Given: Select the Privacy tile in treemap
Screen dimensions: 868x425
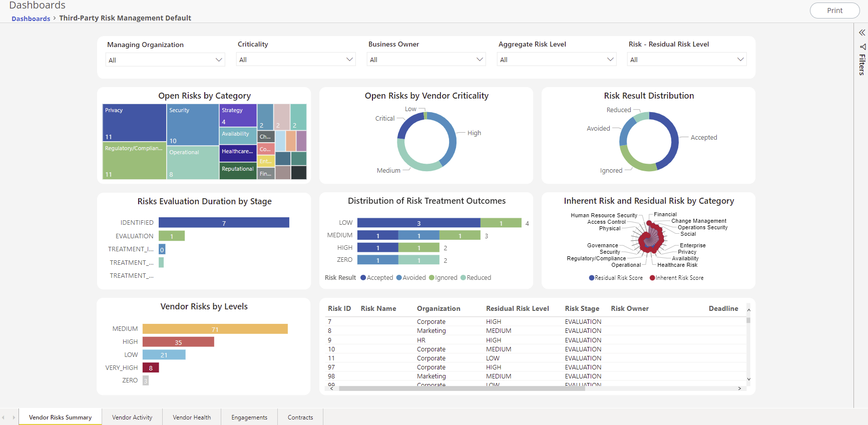Looking at the screenshot, I should pyautogui.click(x=134, y=123).
